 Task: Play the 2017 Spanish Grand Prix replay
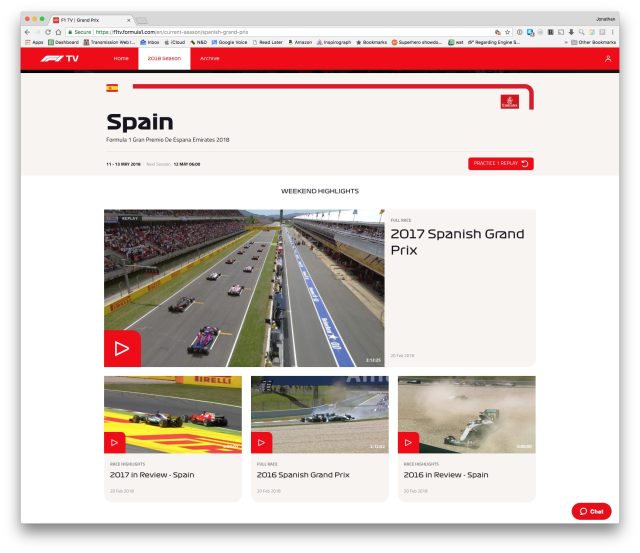(x=122, y=348)
